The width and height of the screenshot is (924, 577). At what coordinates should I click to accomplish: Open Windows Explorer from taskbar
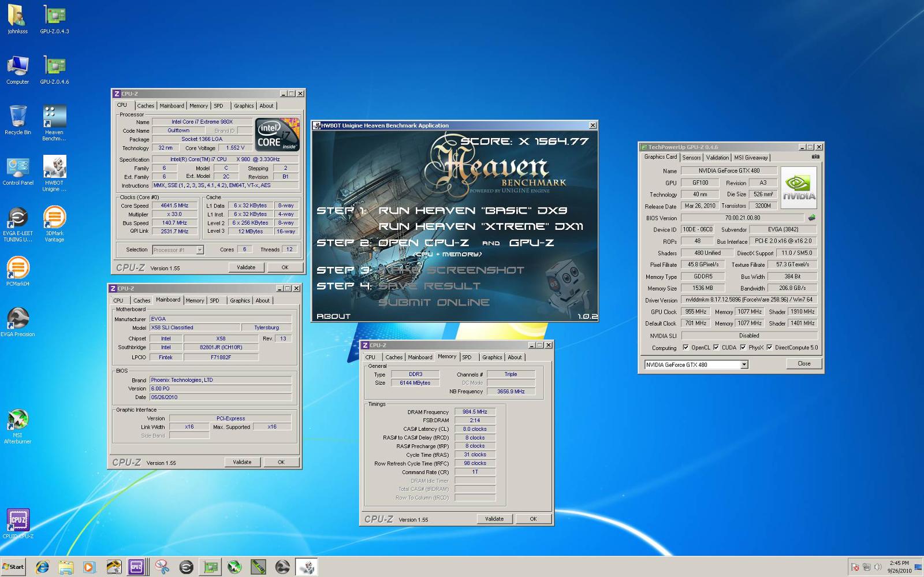[66, 567]
